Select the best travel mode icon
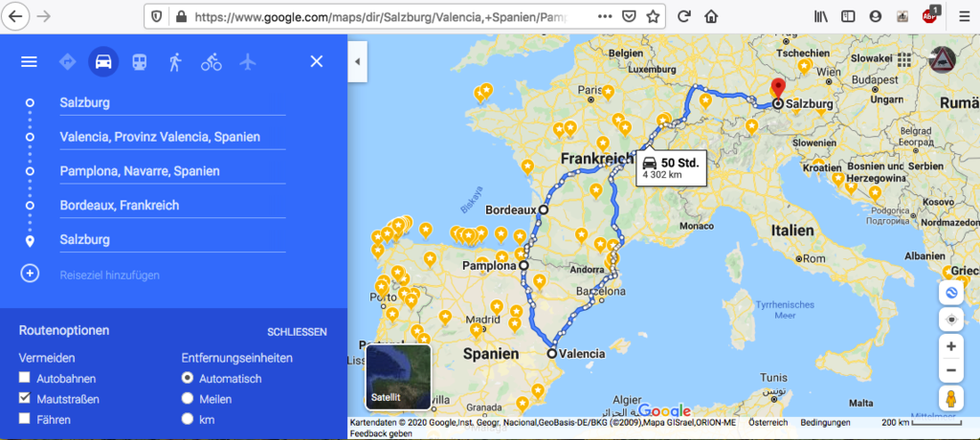Screen dimensions: 980x440 [67, 62]
